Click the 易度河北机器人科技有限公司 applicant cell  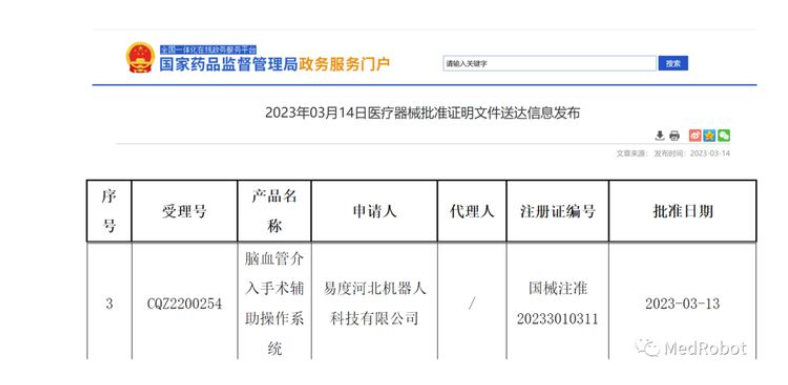(x=374, y=304)
